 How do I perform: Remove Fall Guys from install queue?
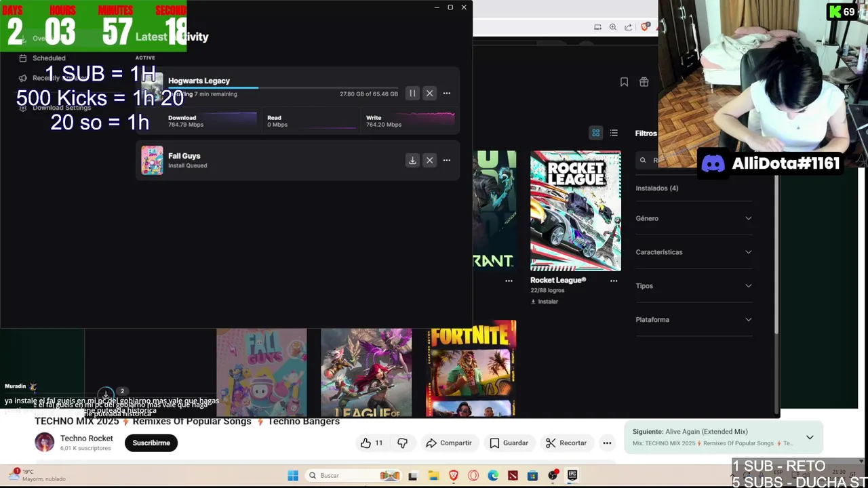click(429, 161)
